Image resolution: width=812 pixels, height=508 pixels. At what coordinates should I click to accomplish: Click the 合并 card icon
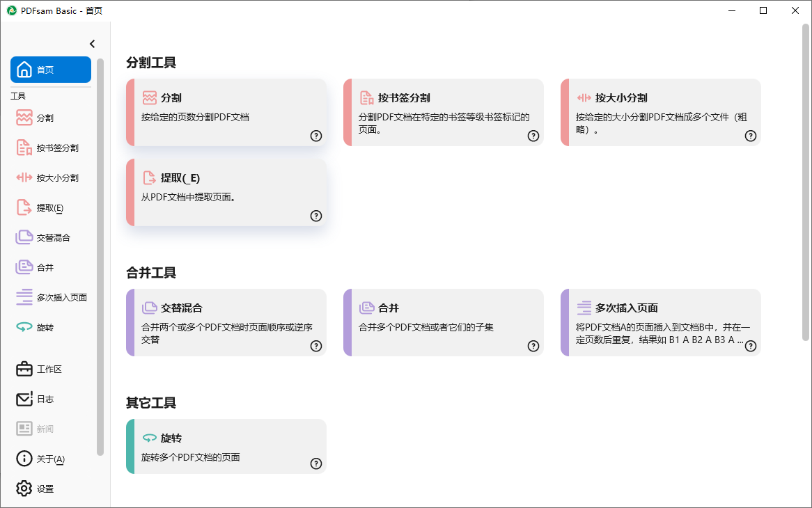tap(366, 308)
